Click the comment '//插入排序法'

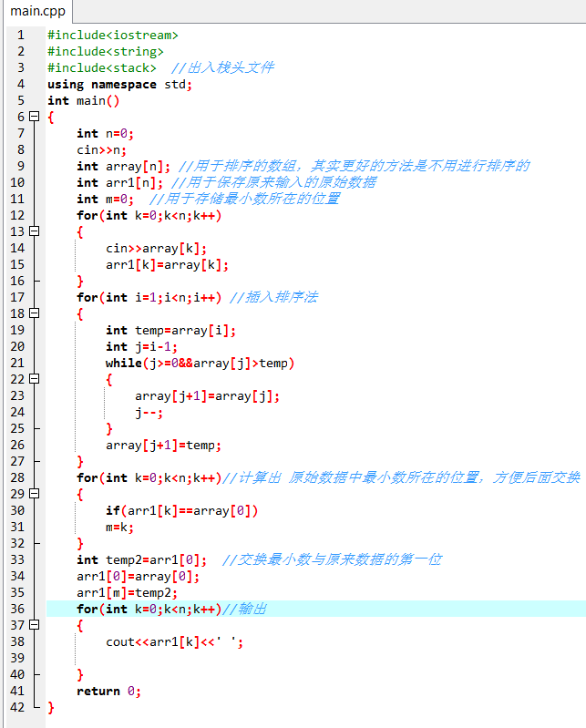273,297
